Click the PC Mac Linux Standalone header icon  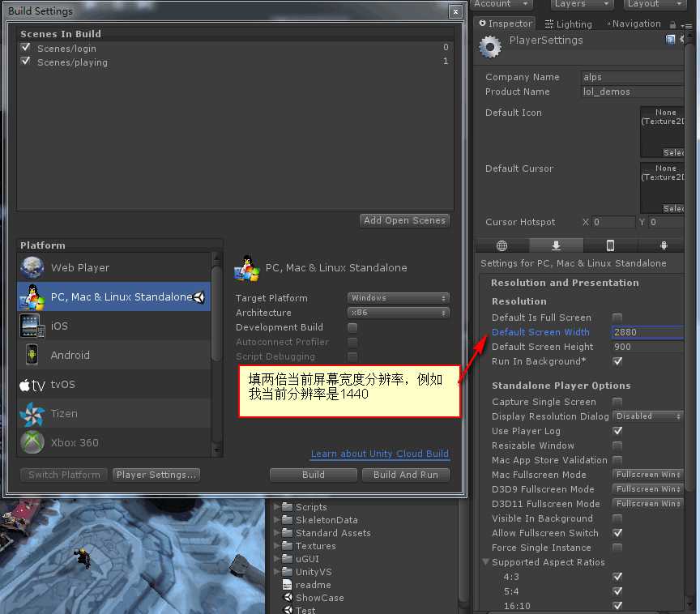click(x=246, y=268)
